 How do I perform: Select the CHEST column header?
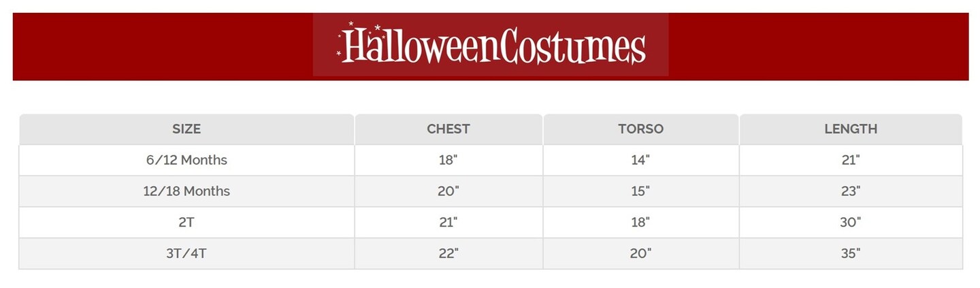pos(448,129)
